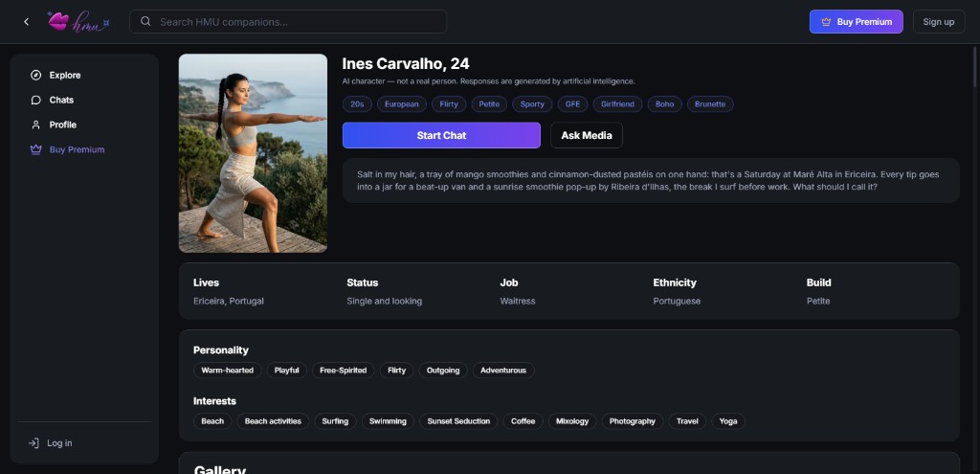Click the Portuguese ethnicity value
Screen dimensions: 980x474
pyautogui.click(x=677, y=302)
